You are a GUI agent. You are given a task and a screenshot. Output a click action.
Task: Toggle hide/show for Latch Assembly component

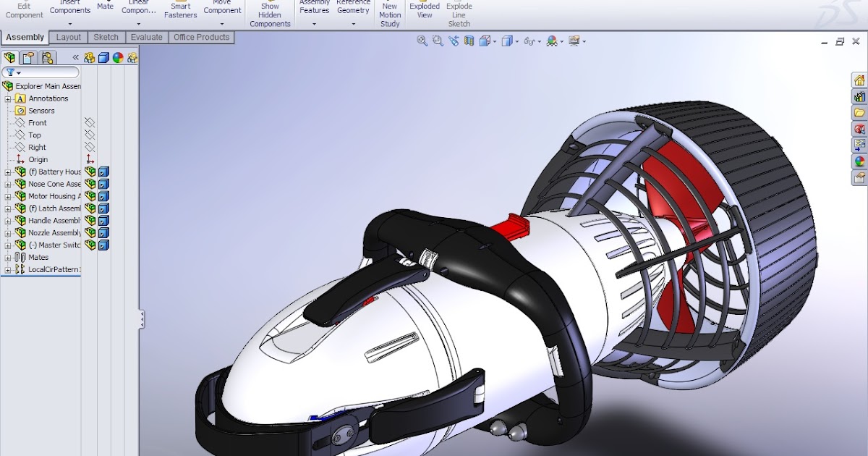(90, 208)
